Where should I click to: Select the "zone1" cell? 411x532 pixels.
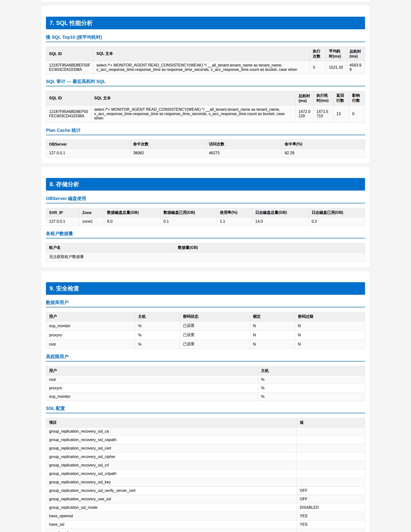pyautogui.click(x=91, y=222)
